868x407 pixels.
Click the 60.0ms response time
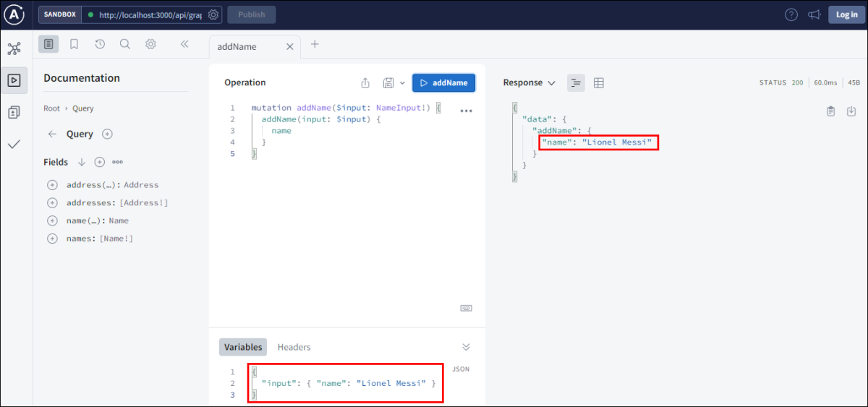pos(825,82)
